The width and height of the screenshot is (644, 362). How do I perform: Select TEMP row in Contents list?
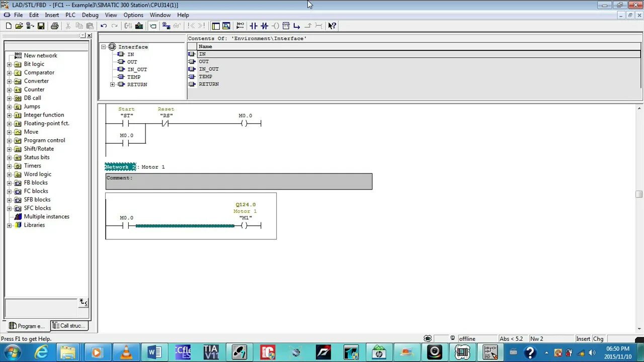pyautogui.click(x=415, y=76)
